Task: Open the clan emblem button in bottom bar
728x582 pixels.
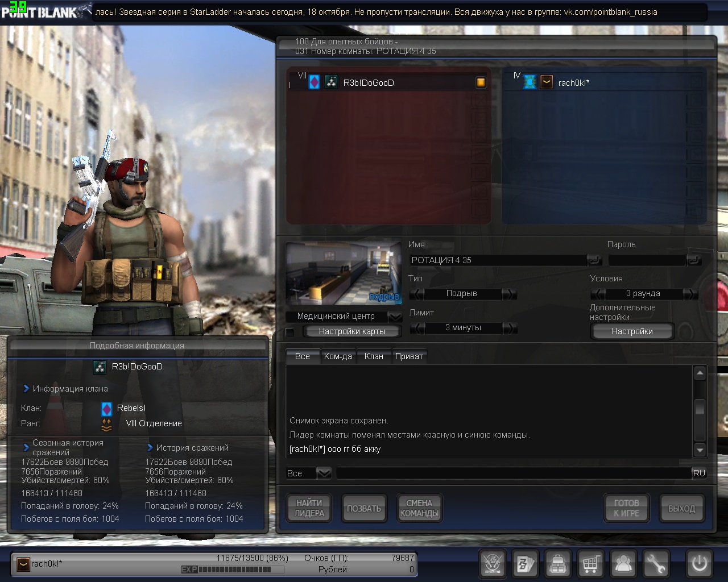Action: pyautogui.click(x=493, y=564)
